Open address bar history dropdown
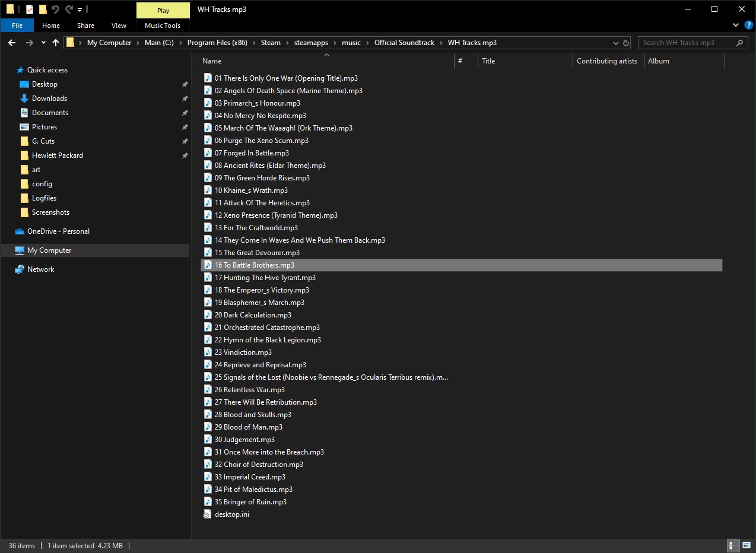Screen dimensions: 756x553 pyautogui.click(x=617, y=43)
